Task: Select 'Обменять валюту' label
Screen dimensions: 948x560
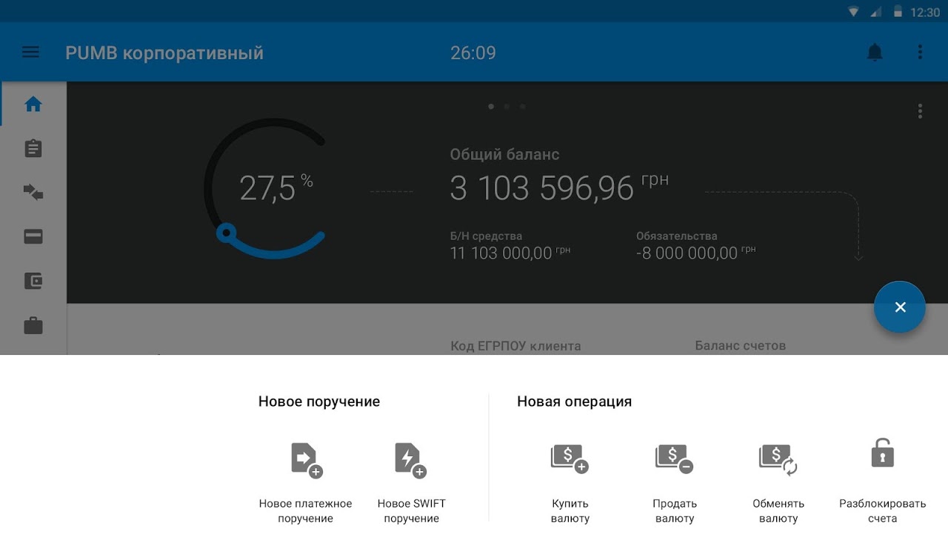Action: (x=778, y=511)
